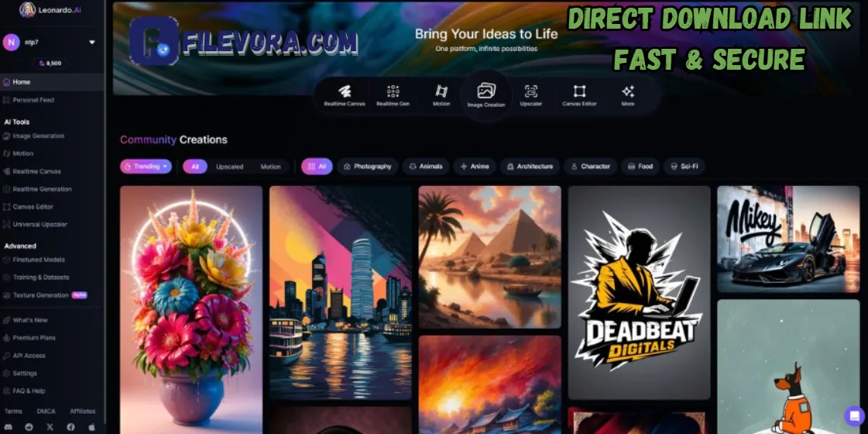868x434 pixels.
Task: Filter by Food category
Action: [x=640, y=167]
